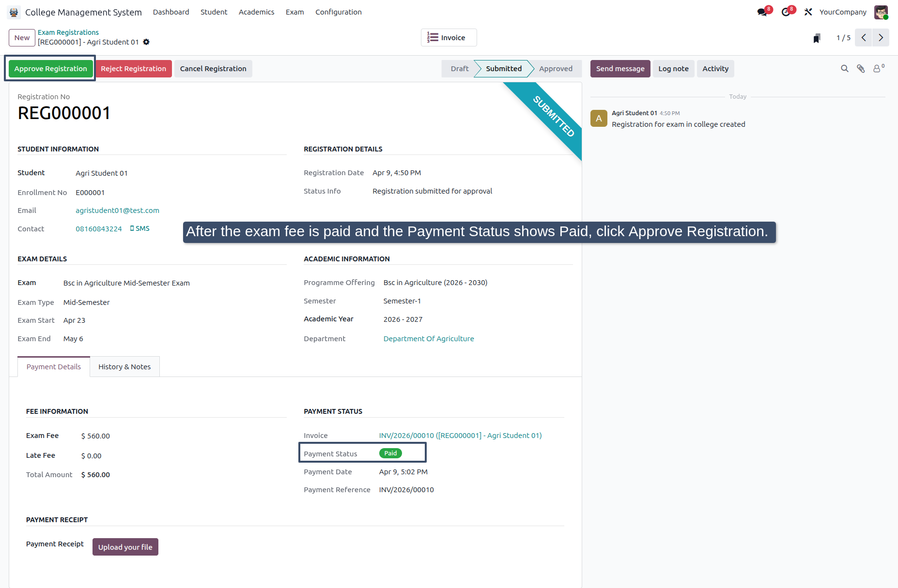
Task: Click the phone number 08160843224
Action: click(99, 229)
